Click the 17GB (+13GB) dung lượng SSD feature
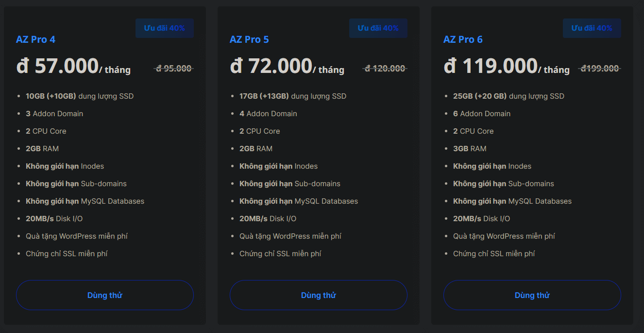The height and width of the screenshot is (333, 644). [293, 96]
